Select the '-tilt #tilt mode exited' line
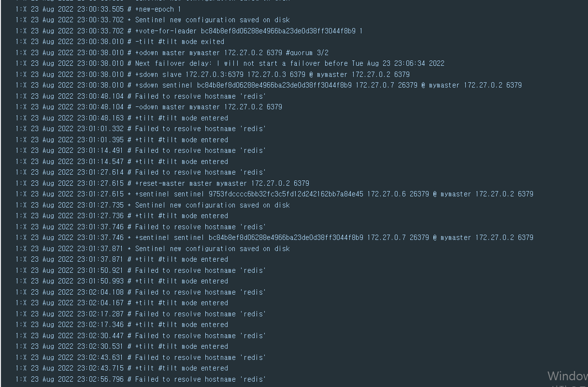Screen dimensions: 588x387 point(179,42)
